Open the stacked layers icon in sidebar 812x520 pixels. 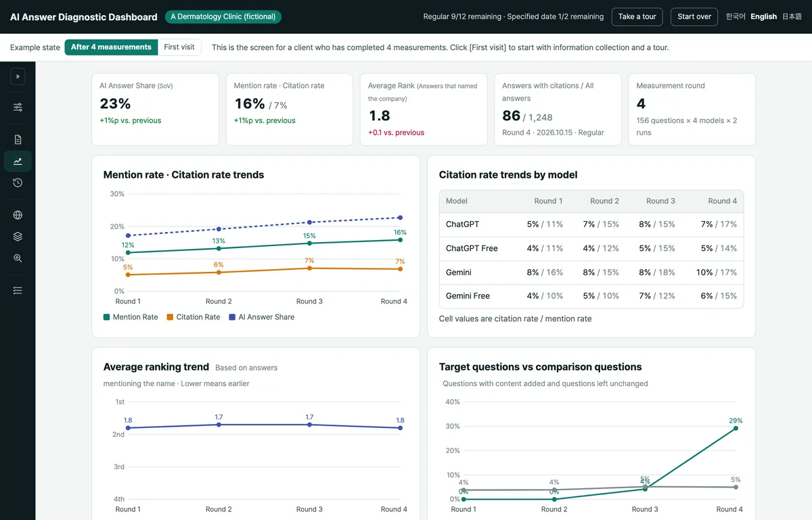point(18,237)
